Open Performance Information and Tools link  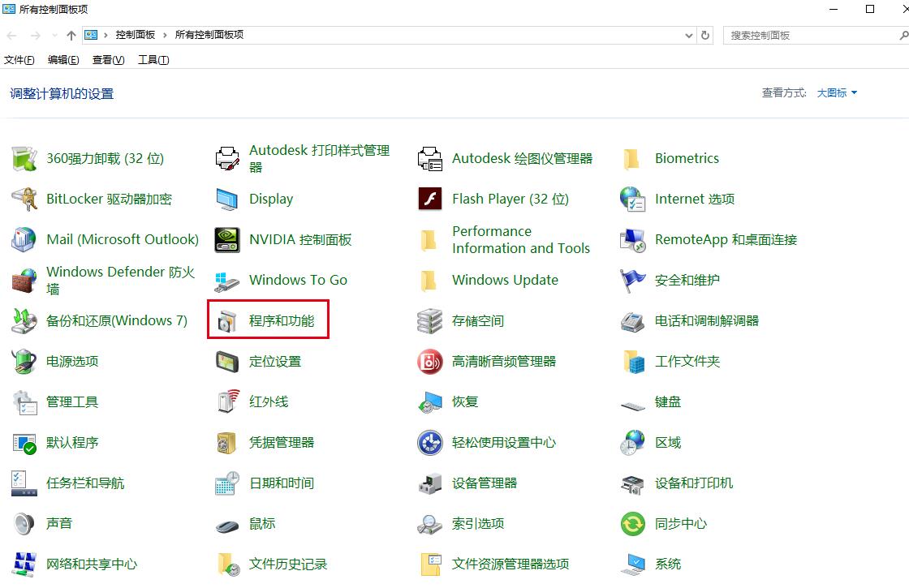pyautogui.click(x=521, y=239)
